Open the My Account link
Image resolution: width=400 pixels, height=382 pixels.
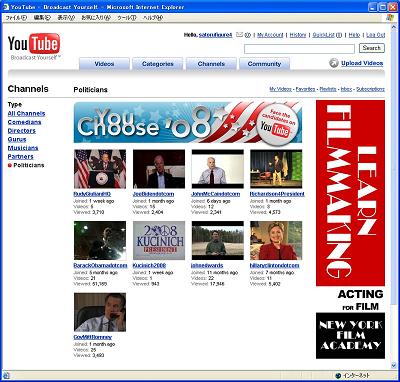[270, 35]
